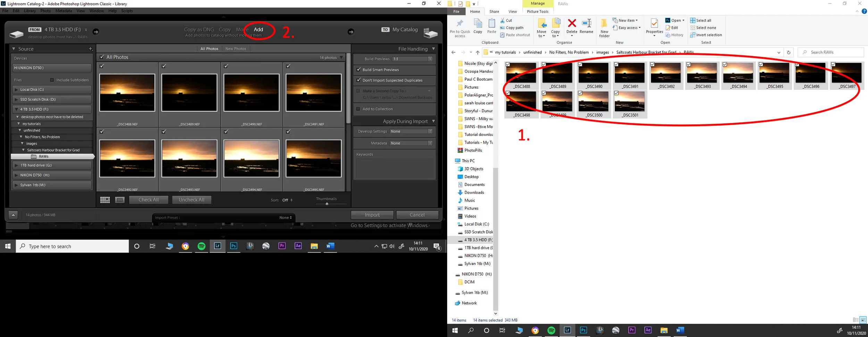Click the Cancel button
Viewport: 868px width, 337px height.
pyautogui.click(x=417, y=215)
